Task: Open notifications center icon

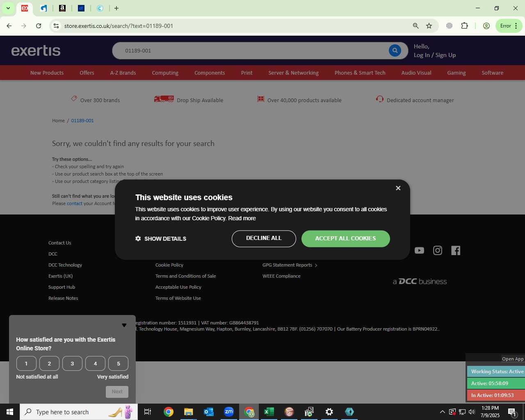Action: coord(512,412)
